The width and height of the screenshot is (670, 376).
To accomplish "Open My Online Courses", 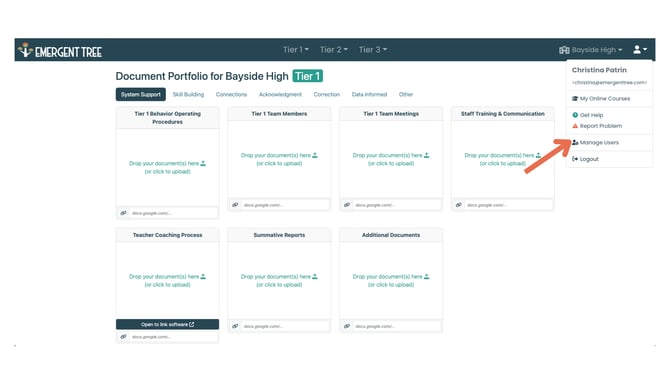I will 601,98.
